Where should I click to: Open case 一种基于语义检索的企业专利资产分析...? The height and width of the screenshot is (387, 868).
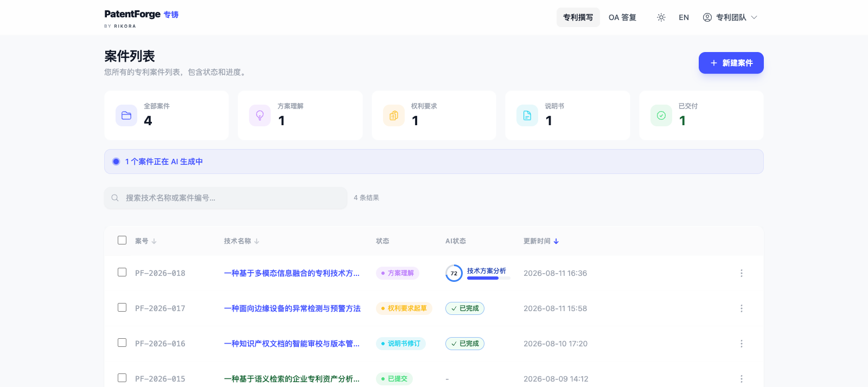coord(292,379)
